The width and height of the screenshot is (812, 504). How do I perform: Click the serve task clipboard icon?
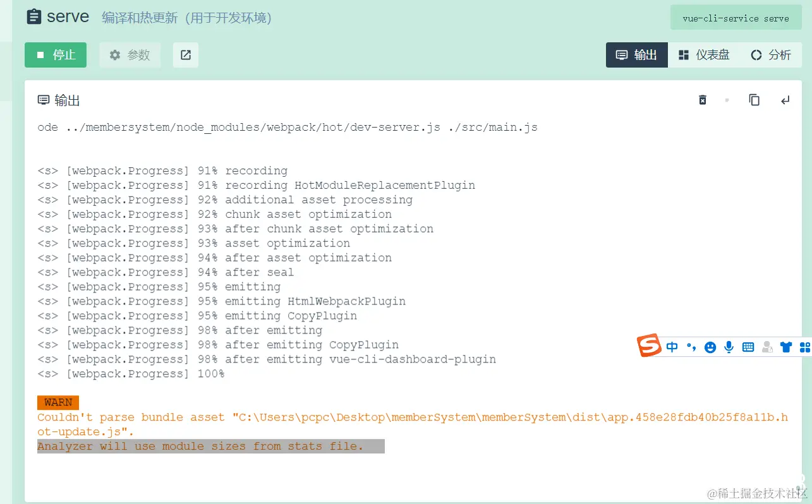tap(34, 17)
